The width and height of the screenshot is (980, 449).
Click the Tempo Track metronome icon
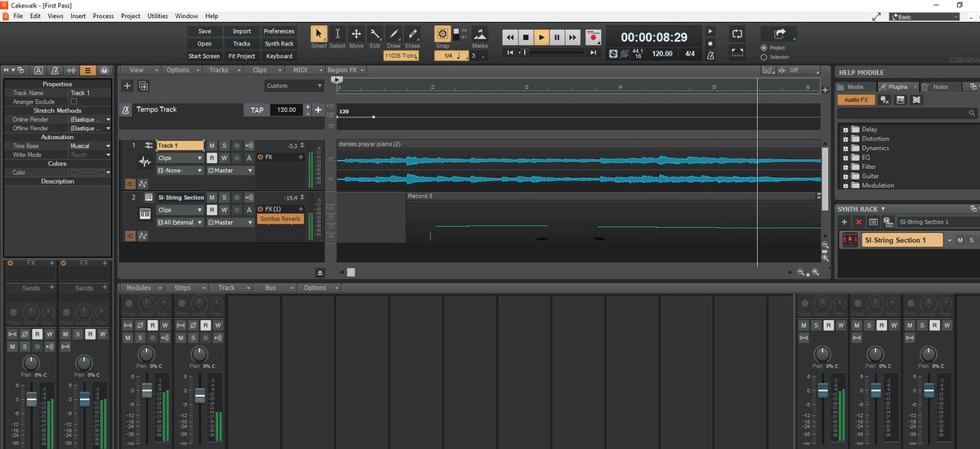click(127, 109)
